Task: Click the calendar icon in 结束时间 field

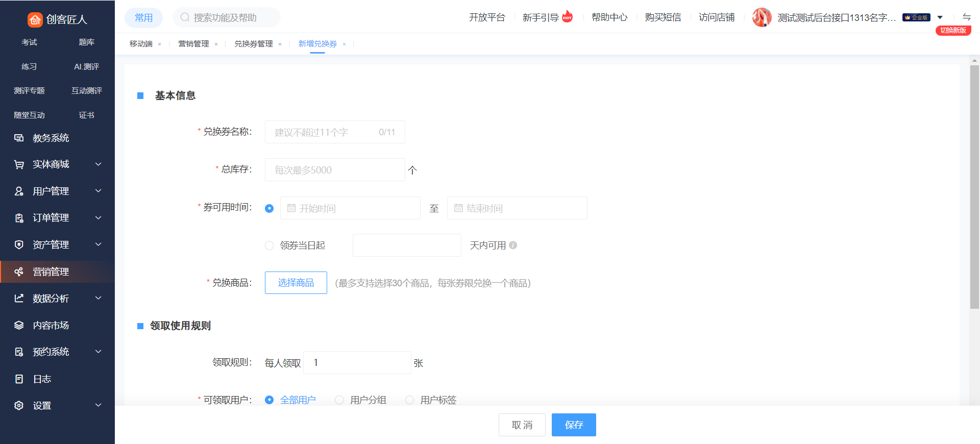Action: point(458,208)
